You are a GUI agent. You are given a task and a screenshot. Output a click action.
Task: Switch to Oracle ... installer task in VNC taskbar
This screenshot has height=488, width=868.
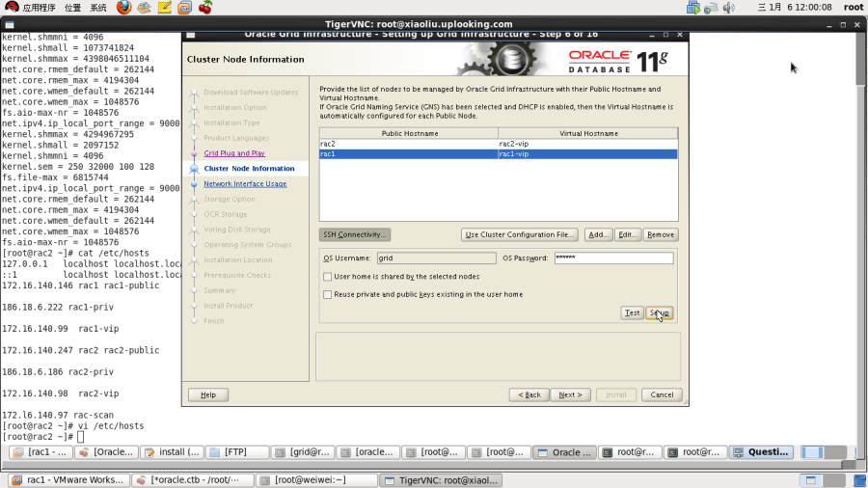(x=564, y=452)
